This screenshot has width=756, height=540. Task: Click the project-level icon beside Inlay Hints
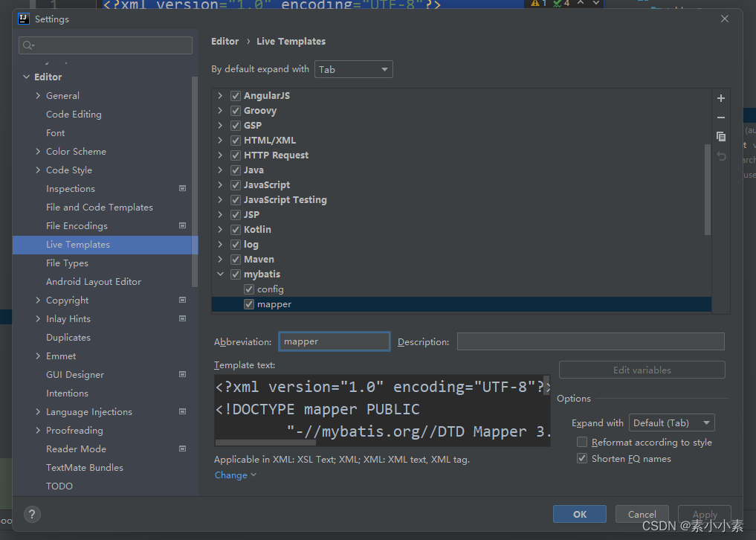[182, 318]
